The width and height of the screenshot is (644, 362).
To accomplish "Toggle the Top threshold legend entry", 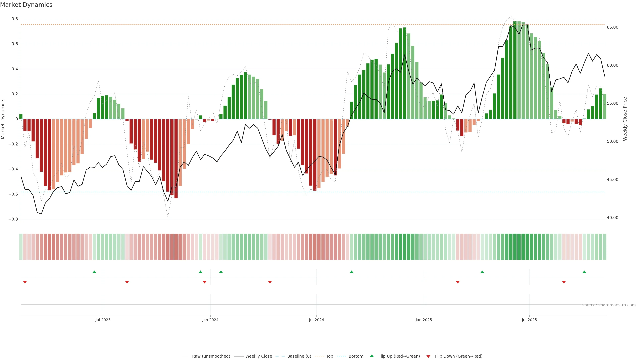I will click(x=329, y=356).
